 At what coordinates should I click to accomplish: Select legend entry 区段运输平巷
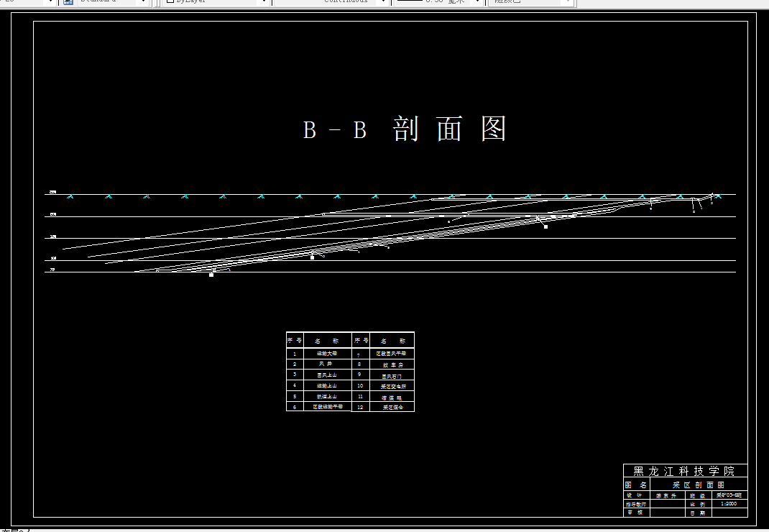[x=328, y=407]
